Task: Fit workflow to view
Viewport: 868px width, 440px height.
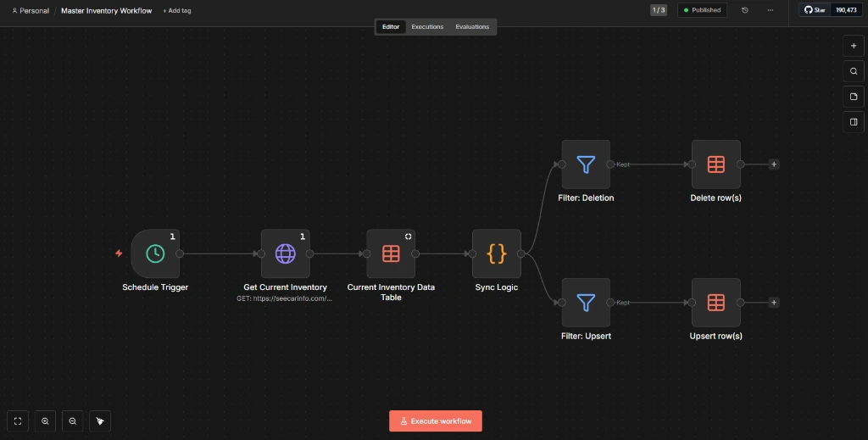Action: point(18,421)
